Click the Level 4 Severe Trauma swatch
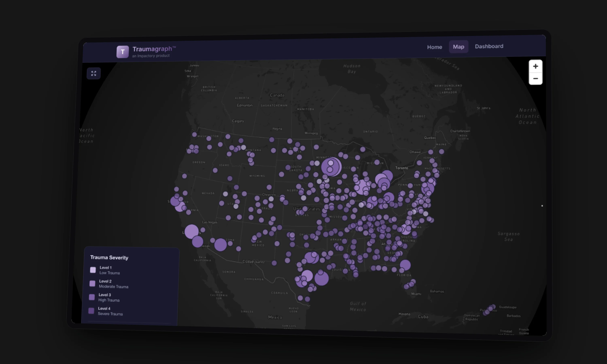This screenshot has height=364, width=607. (x=91, y=311)
